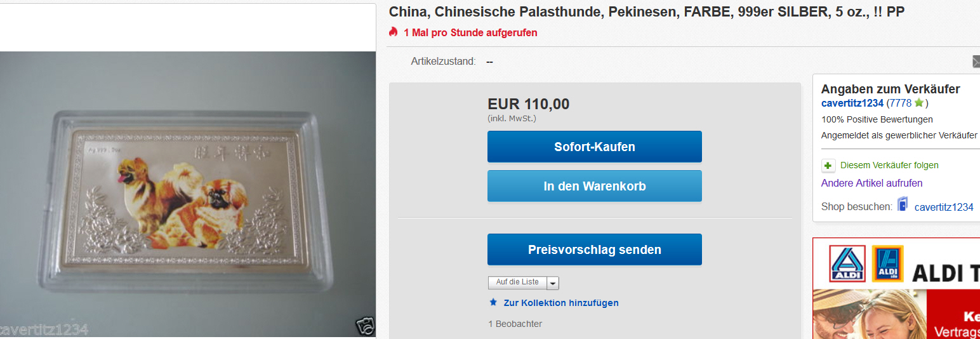Click the Sofort-Kaufen button

[595, 147]
